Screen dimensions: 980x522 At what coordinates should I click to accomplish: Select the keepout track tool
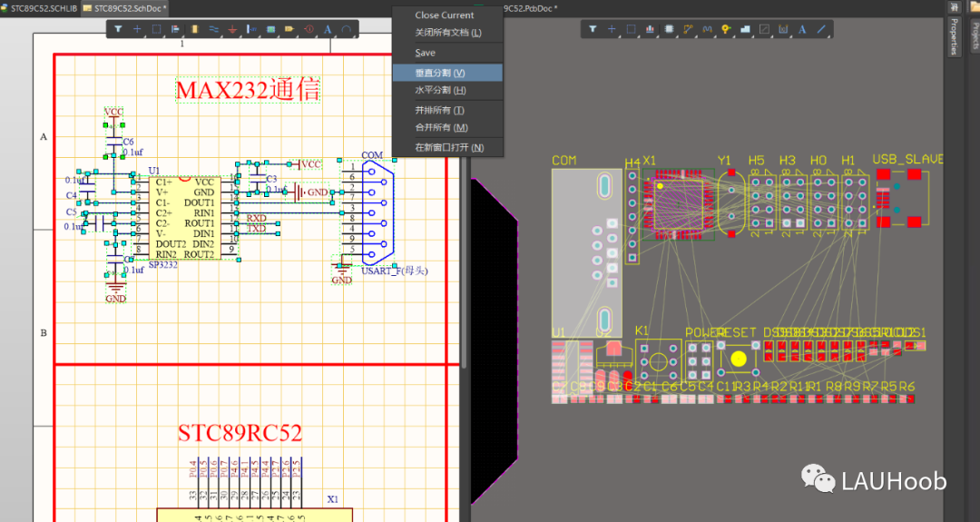764,29
